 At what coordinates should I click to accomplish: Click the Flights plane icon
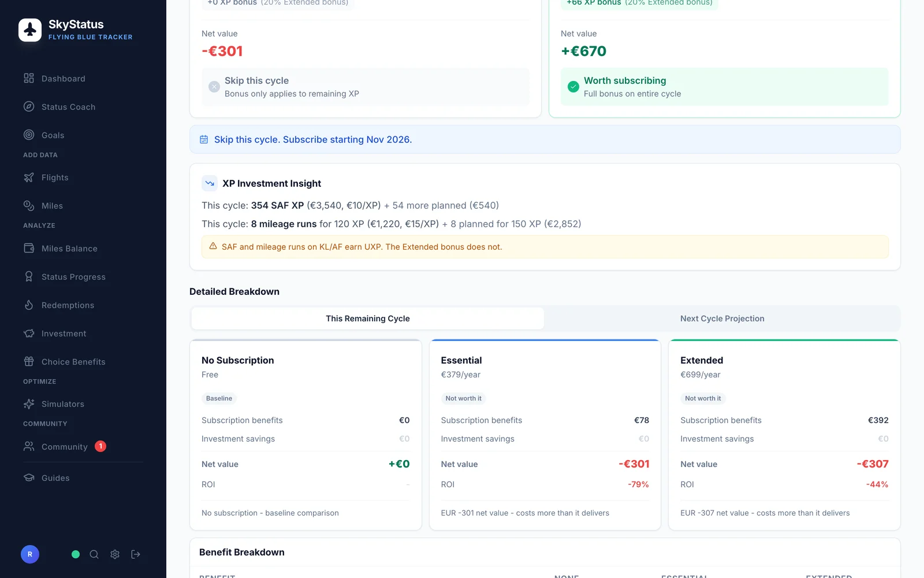tap(29, 177)
